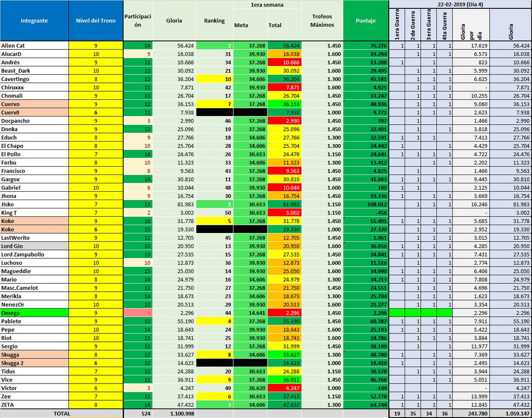The width and height of the screenshot is (532, 418).
Task: Click the Cavertingo name cell
Action: tap(34, 79)
